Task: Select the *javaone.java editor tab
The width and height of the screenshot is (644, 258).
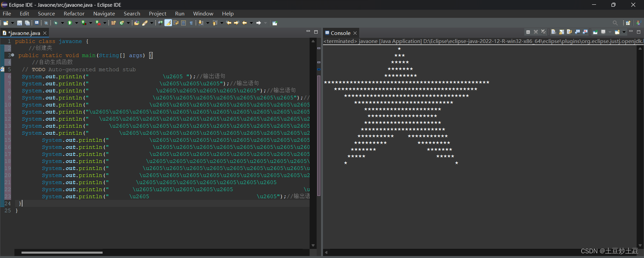Action: [x=24, y=33]
